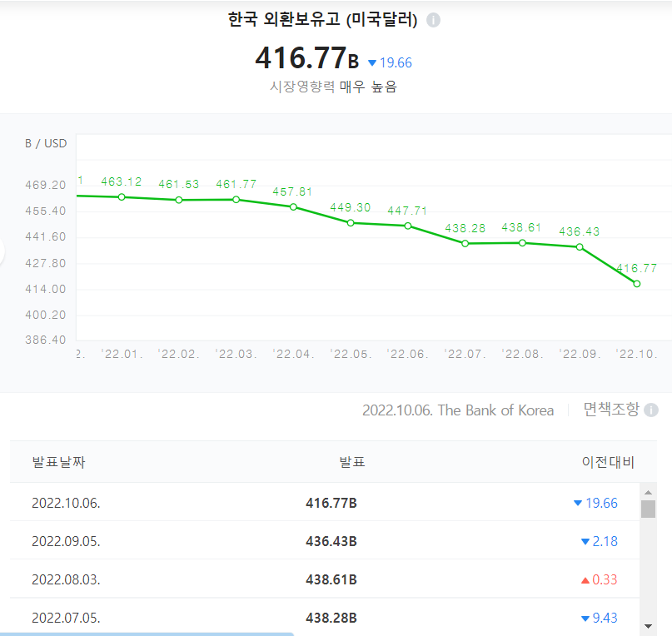Click the 447.71 chart value label
Viewport: 672px width, 636px height.
[407, 211]
